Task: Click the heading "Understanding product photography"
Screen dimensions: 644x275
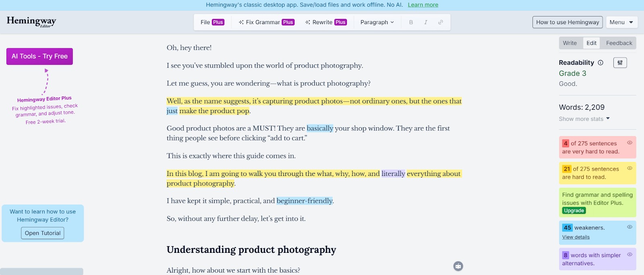Action: 251,250
